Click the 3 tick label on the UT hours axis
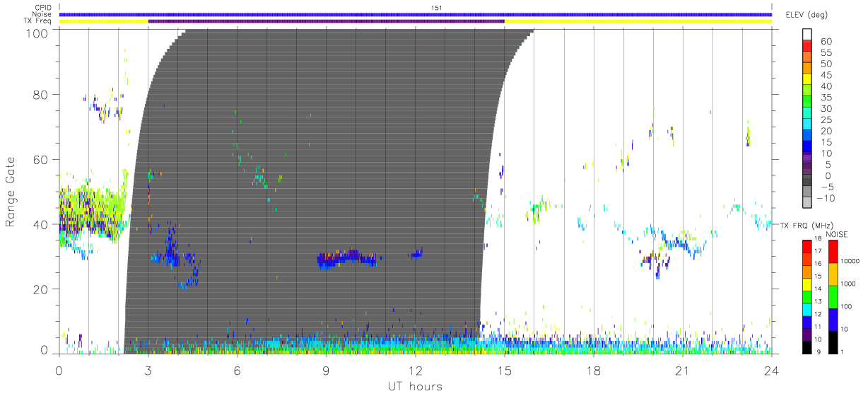 (x=148, y=369)
